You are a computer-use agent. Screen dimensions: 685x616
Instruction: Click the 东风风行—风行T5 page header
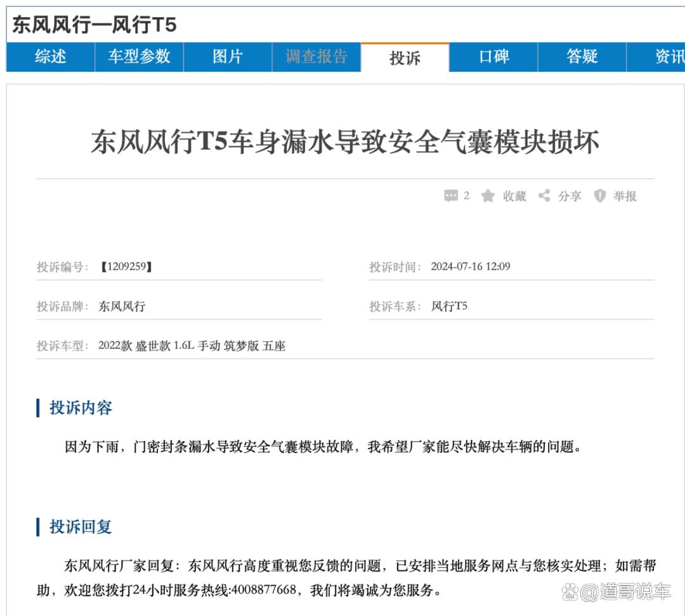(94, 25)
